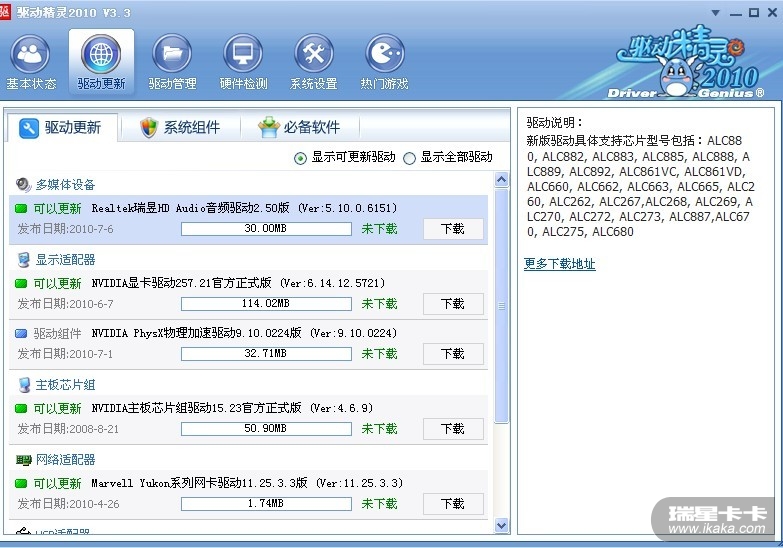
Task: Click the 30.00MB progress bar
Action: click(266, 229)
